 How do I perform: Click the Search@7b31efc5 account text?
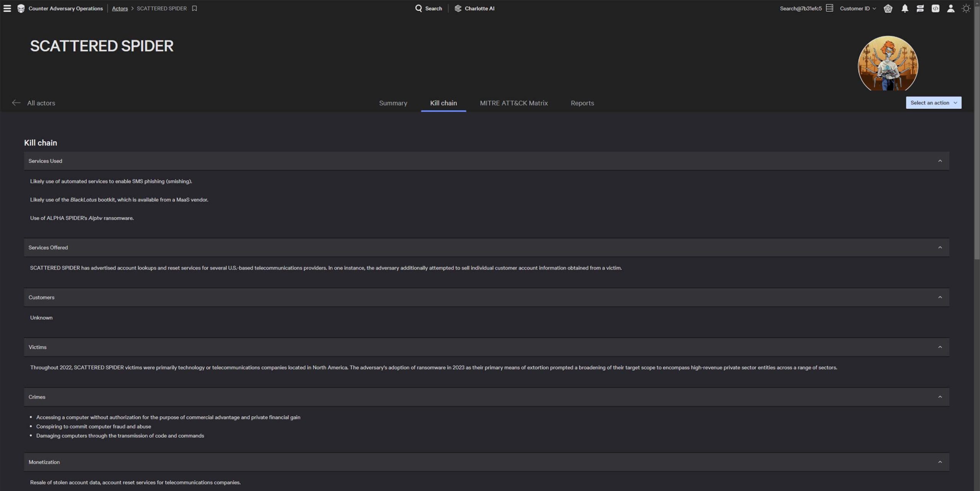point(800,8)
